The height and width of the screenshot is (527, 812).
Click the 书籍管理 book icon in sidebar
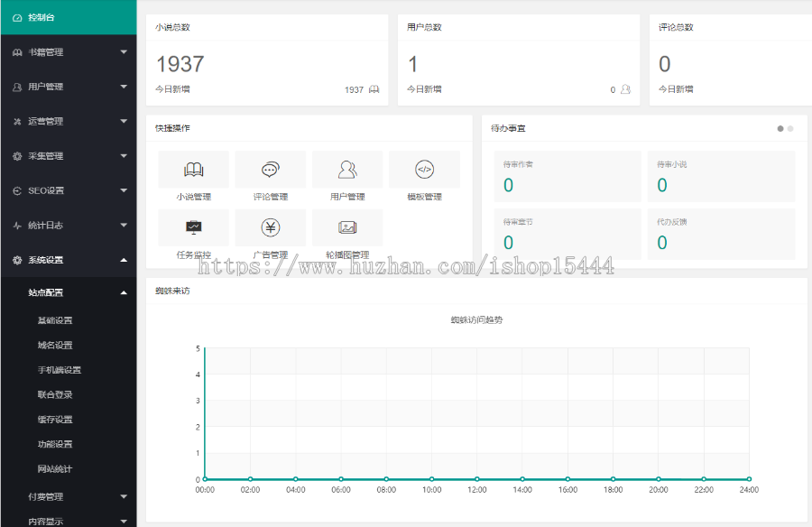[x=17, y=52]
